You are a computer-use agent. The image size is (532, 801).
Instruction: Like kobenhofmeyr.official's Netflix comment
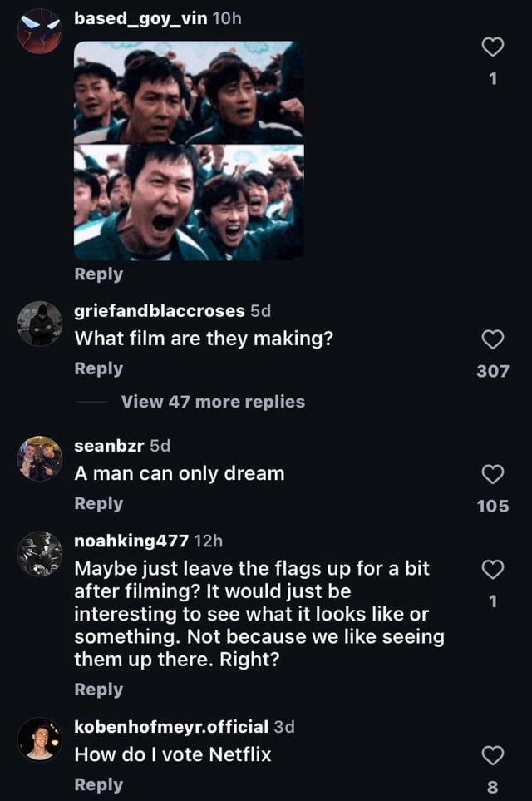(x=493, y=755)
